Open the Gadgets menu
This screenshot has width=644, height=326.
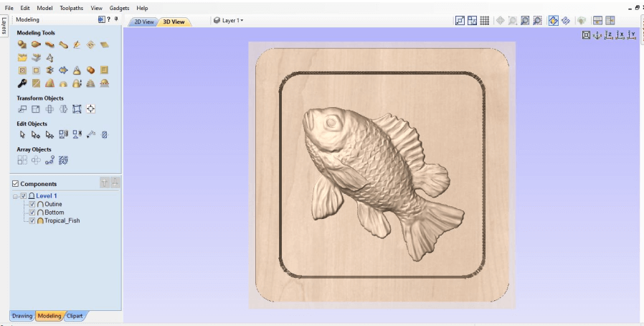pyautogui.click(x=119, y=8)
